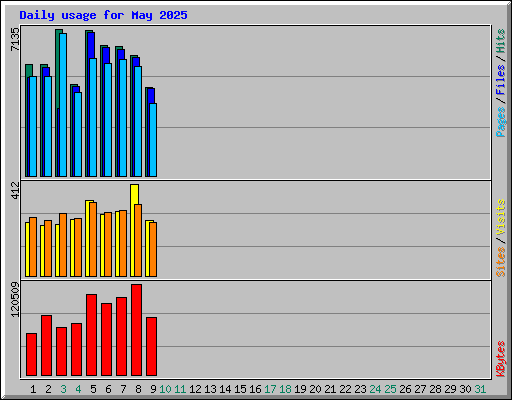Click day 16 on the x-axis

click(255, 389)
